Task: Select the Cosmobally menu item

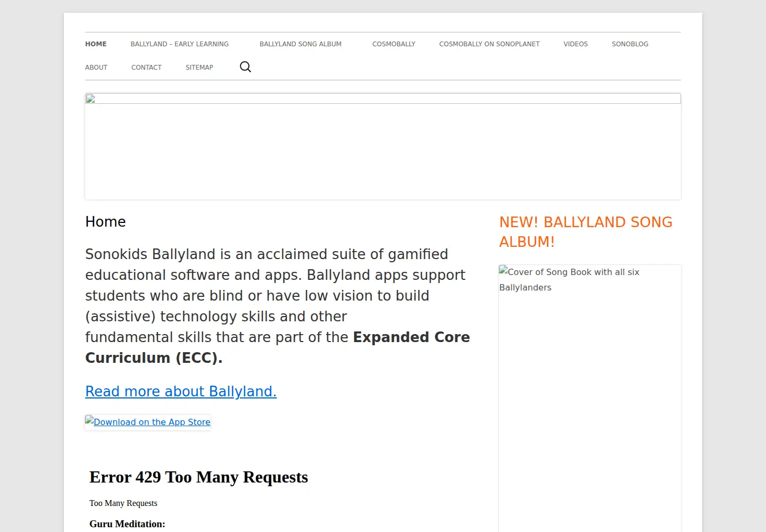Action: [x=394, y=44]
